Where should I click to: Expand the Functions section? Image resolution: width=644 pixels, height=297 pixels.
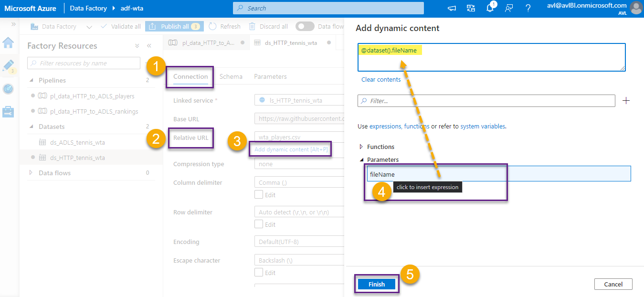pos(361,147)
